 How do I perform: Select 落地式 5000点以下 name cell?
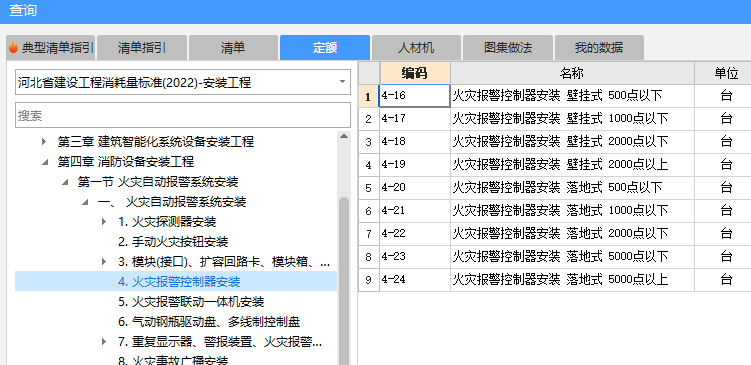pyautogui.click(x=572, y=257)
